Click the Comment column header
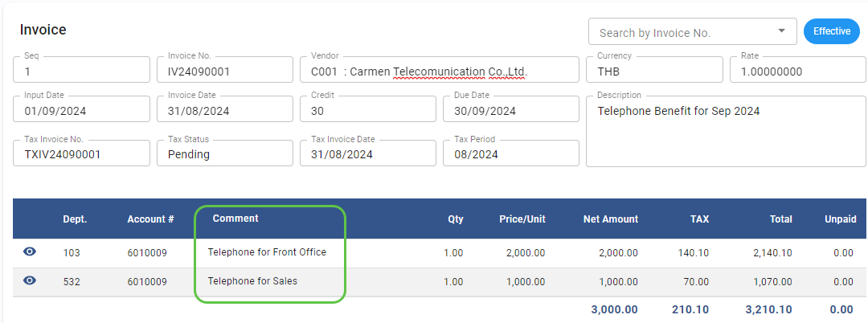868x323 pixels. click(235, 219)
